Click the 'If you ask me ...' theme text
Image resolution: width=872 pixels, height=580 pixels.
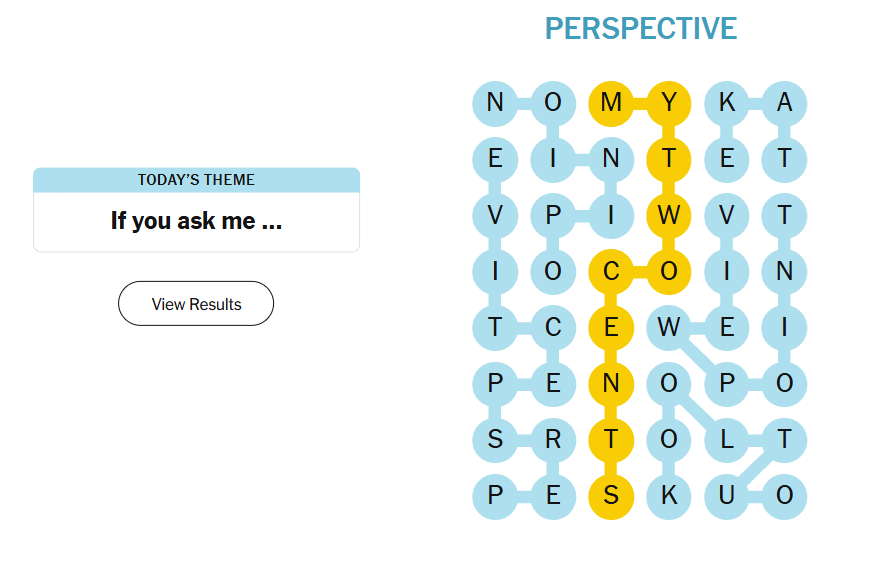(x=196, y=221)
